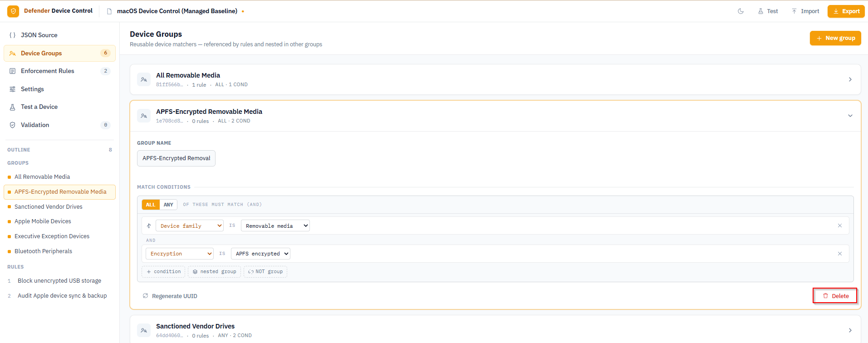Screen dimensions: 868x343
Task: Click the '1 rule' text on All Removable Media
Action: point(199,85)
